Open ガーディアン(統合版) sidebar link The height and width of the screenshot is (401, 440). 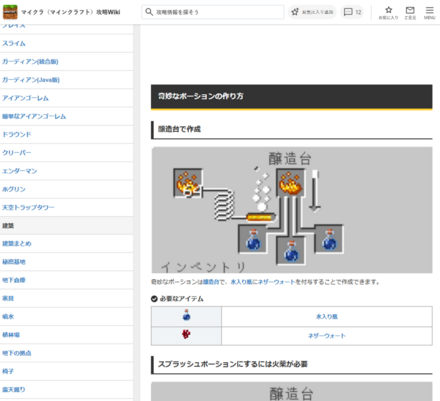(30, 62)
